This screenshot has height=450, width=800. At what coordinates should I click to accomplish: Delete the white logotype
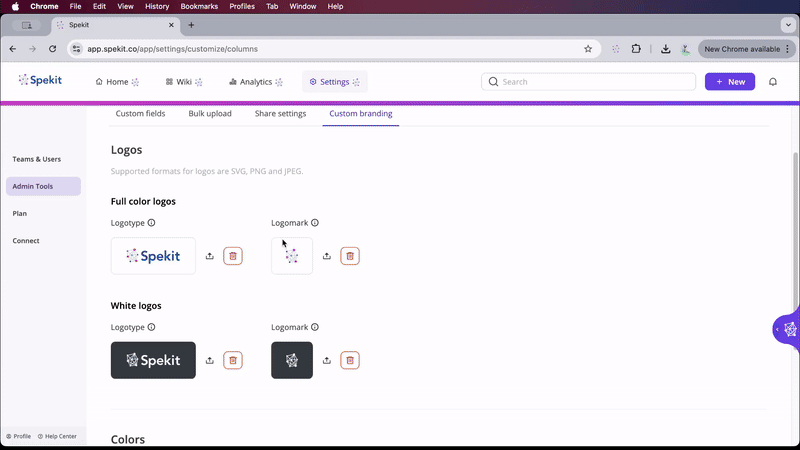tap(233, 360)
